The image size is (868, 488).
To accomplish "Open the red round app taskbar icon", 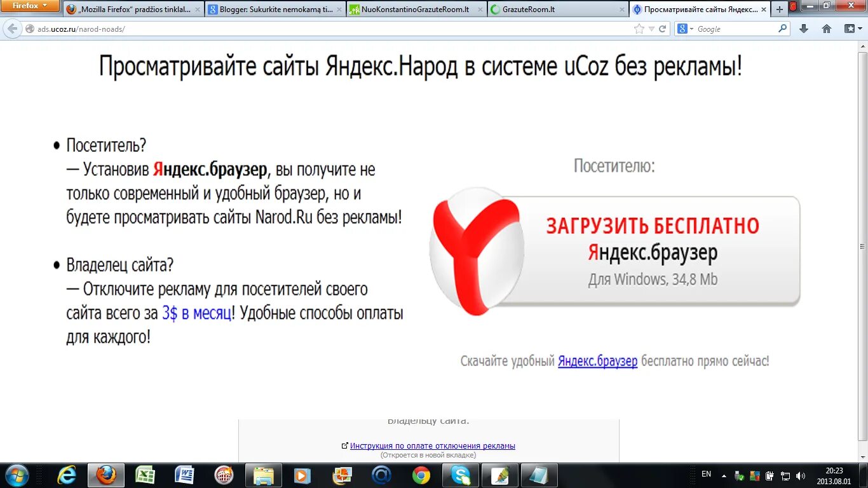I will 224,475.
